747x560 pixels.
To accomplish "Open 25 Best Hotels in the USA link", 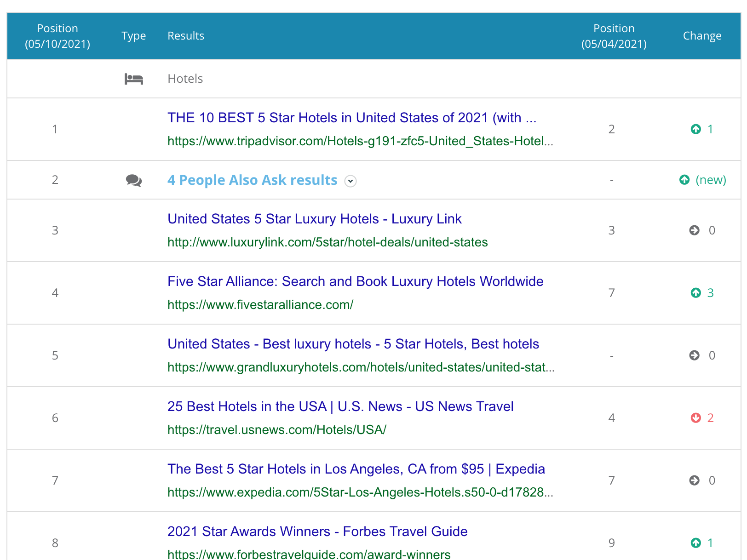I will click(340, 406).
